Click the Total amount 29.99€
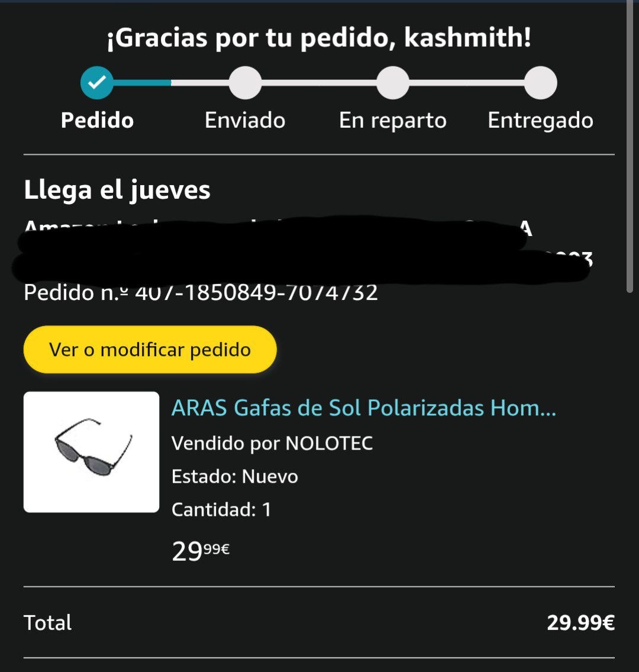The image size is (639, 672). pyautogui.click(x=580, y=623)
